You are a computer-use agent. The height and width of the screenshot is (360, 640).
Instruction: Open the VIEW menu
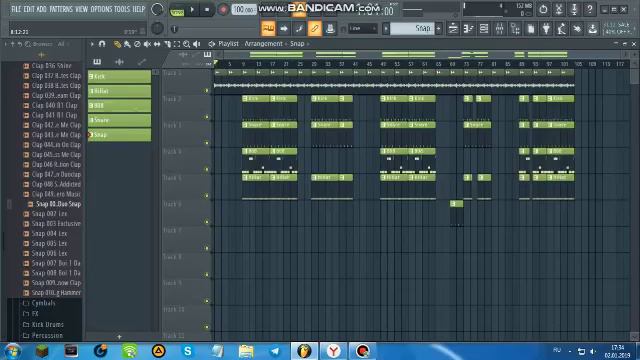[81, 9]
